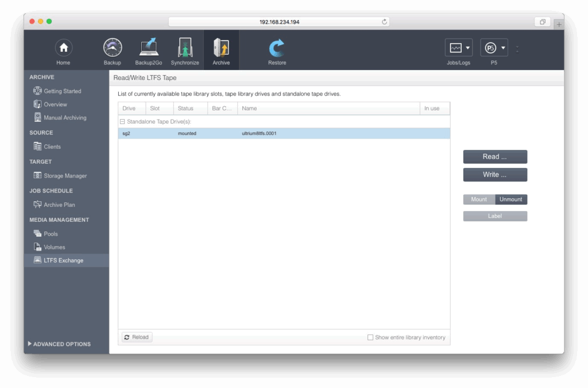Open the P5 dropdown menu

coord(494,48)
